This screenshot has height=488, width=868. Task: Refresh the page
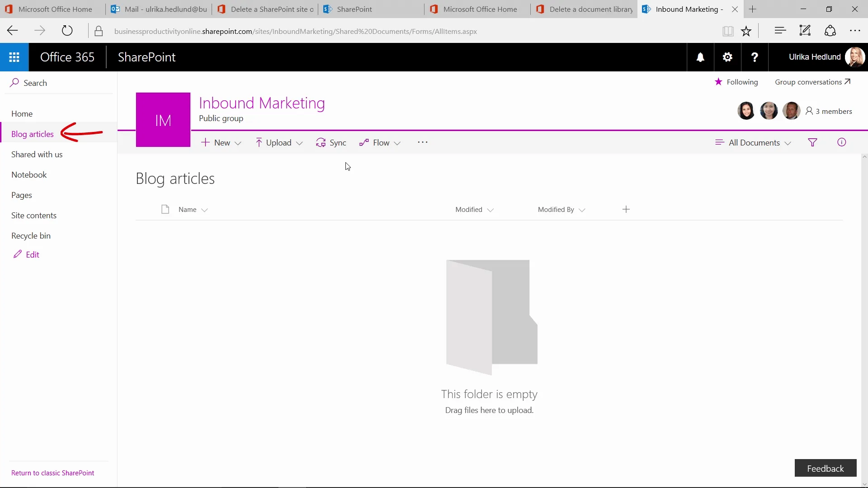[67, 31]
